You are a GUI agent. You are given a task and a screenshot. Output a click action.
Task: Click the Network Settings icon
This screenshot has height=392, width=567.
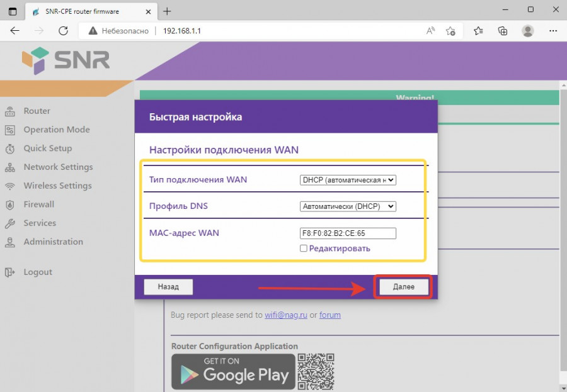[x=10, y=167]
